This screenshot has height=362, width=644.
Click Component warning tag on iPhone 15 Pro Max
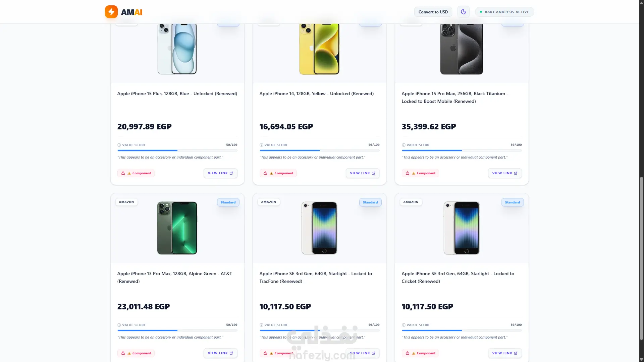420,173
